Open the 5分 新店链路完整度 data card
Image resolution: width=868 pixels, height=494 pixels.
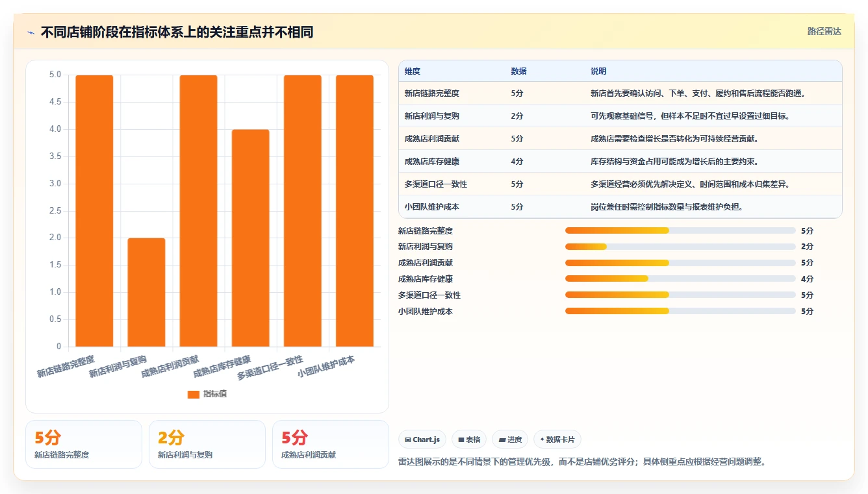[x=84, y=444]
